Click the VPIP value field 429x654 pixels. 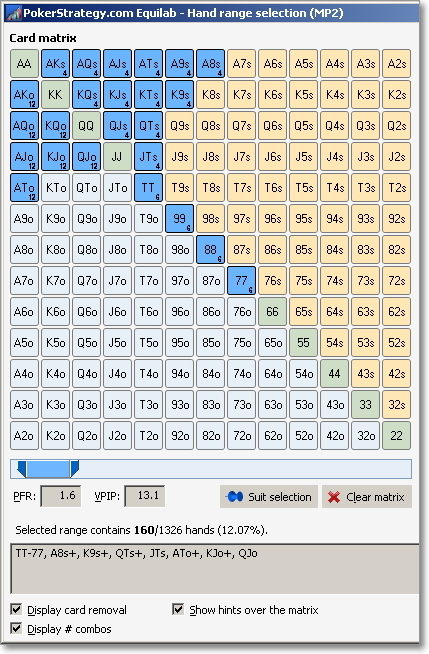tap(144, 496)
